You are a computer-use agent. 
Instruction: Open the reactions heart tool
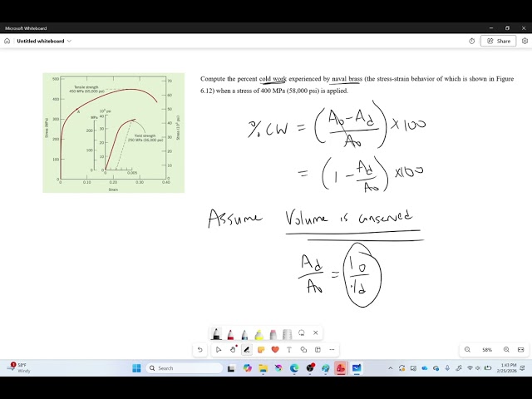pos(275,349)
